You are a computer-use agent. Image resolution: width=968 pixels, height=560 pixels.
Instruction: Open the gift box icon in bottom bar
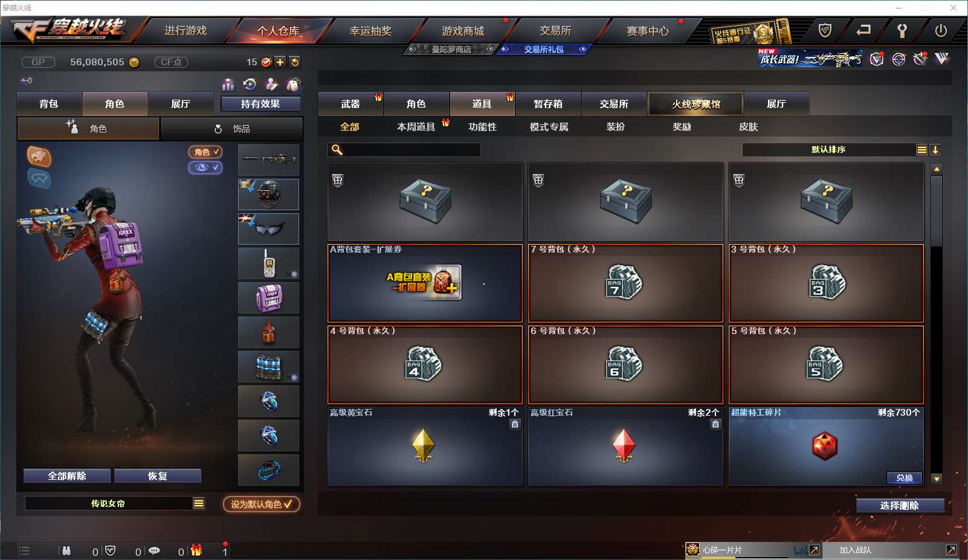coord(196,550)
